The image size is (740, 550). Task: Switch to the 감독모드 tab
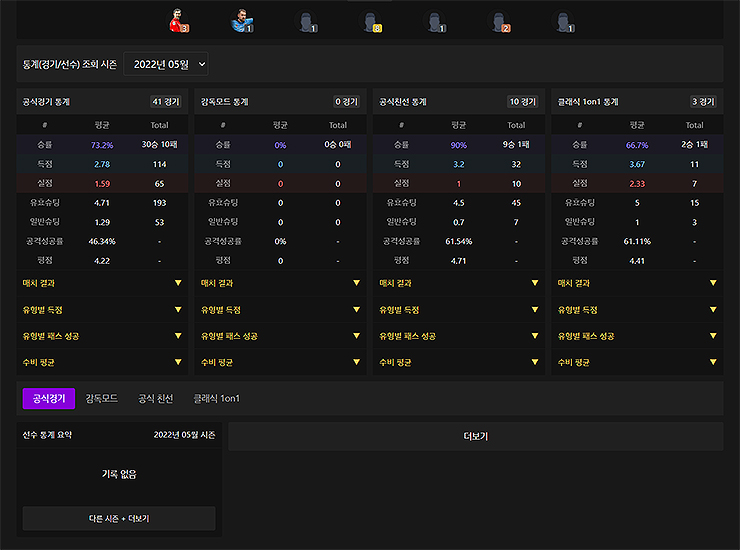click(101, 398)
